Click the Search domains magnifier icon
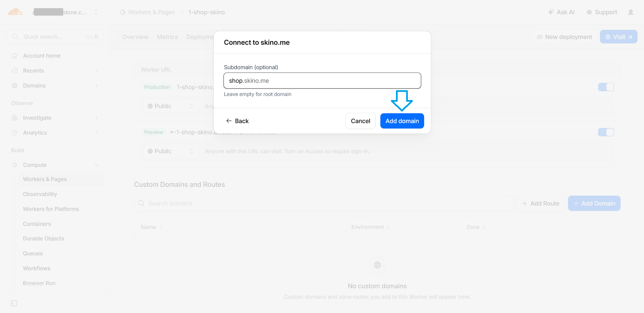 click(x=141, y=203)
